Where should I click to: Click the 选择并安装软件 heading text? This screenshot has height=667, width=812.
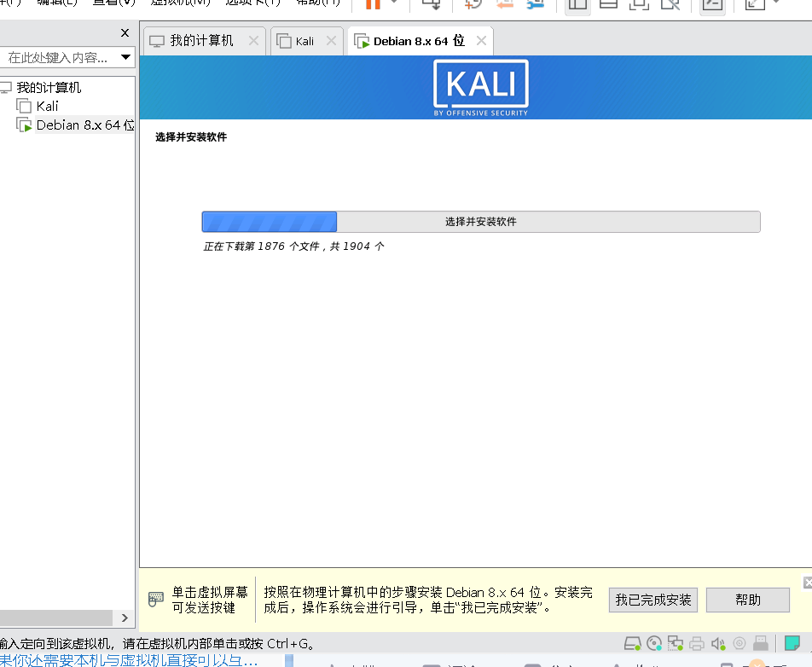pos(191,136)
